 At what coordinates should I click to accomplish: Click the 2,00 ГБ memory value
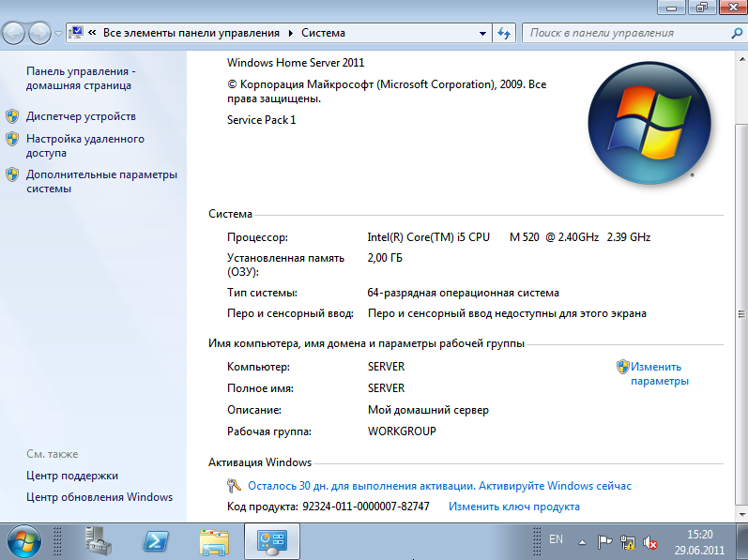coord(385,258)
